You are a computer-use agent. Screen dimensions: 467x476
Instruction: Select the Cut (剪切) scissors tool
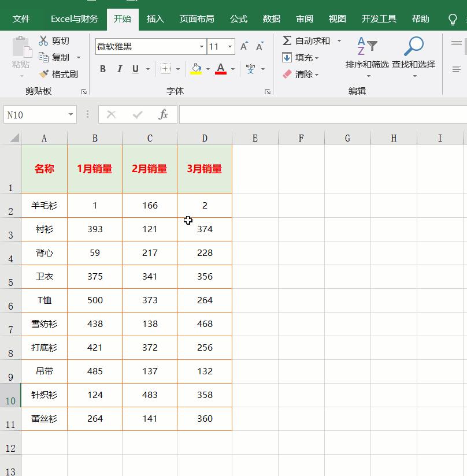click(43, 40)
